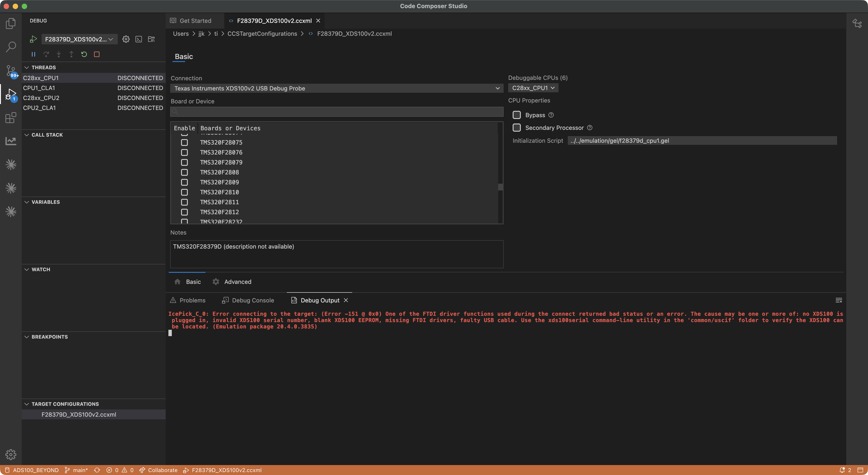Select the C28xx_CPU2 thread row
Screen dimensions: 868x475
pos(93,98)
